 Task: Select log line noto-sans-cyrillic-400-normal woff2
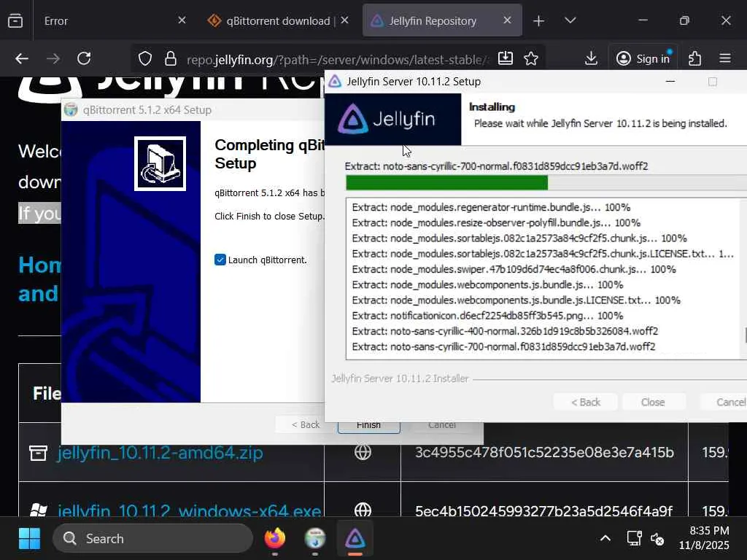click(505, 331)
